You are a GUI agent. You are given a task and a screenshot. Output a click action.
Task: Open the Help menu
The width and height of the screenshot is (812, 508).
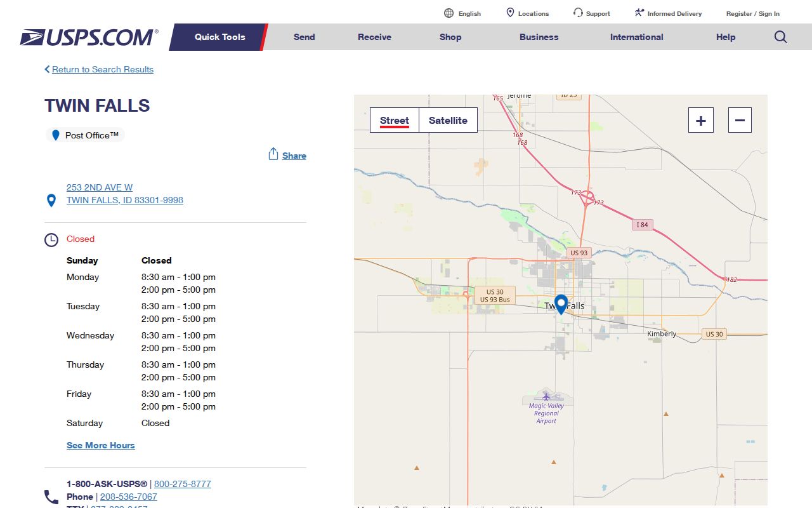point(726,37)
